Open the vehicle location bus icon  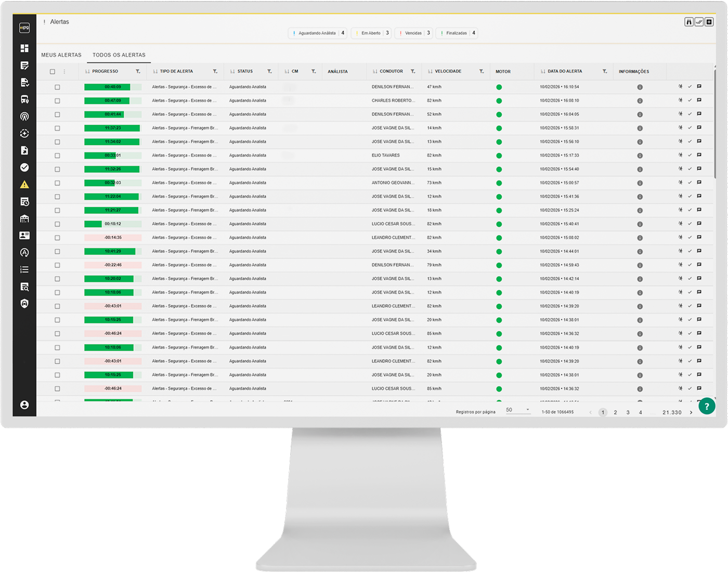coord(24,99)
